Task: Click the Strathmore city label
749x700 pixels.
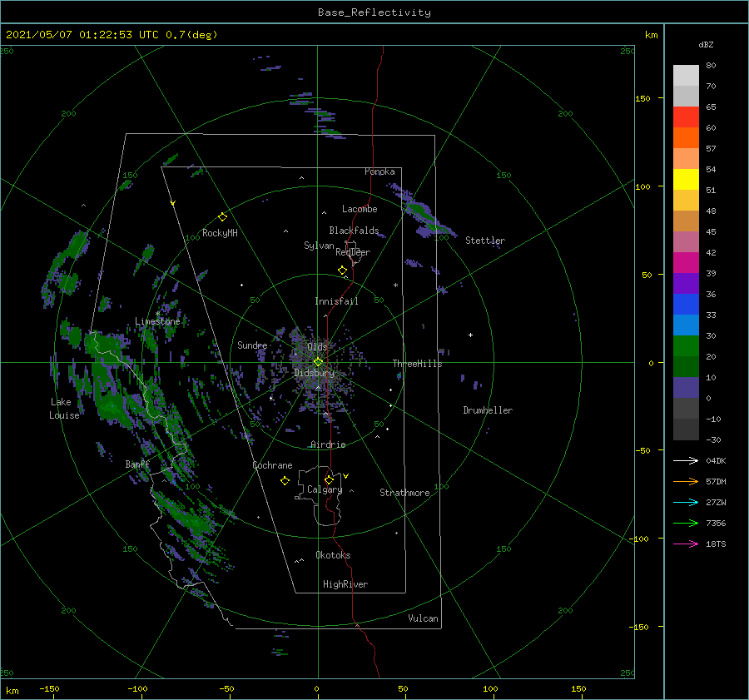Action: click(x=404, y=493)
